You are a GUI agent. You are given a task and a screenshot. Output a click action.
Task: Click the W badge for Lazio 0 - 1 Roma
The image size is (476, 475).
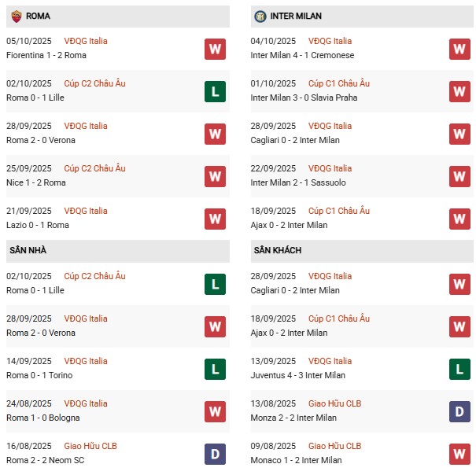[x=215, y=219]
